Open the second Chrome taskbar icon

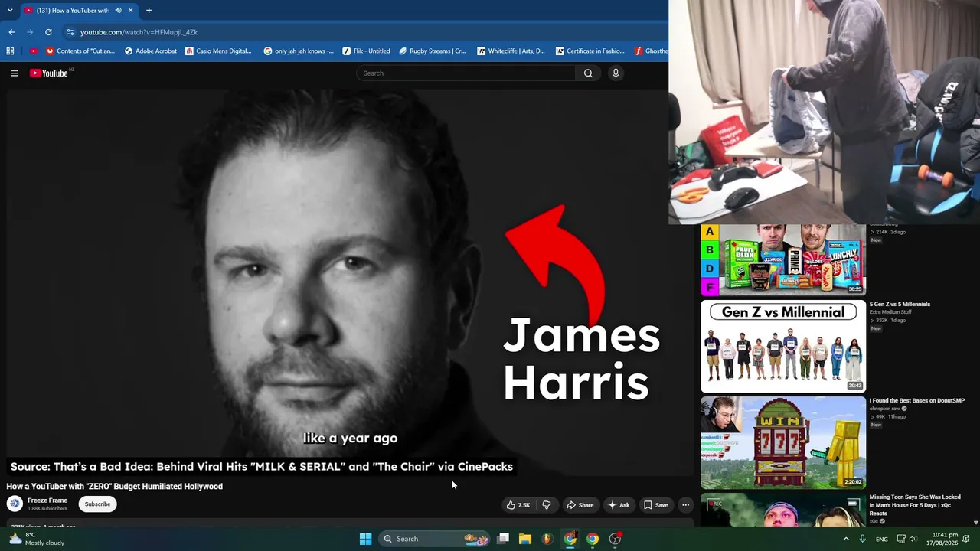click(593, 539)
